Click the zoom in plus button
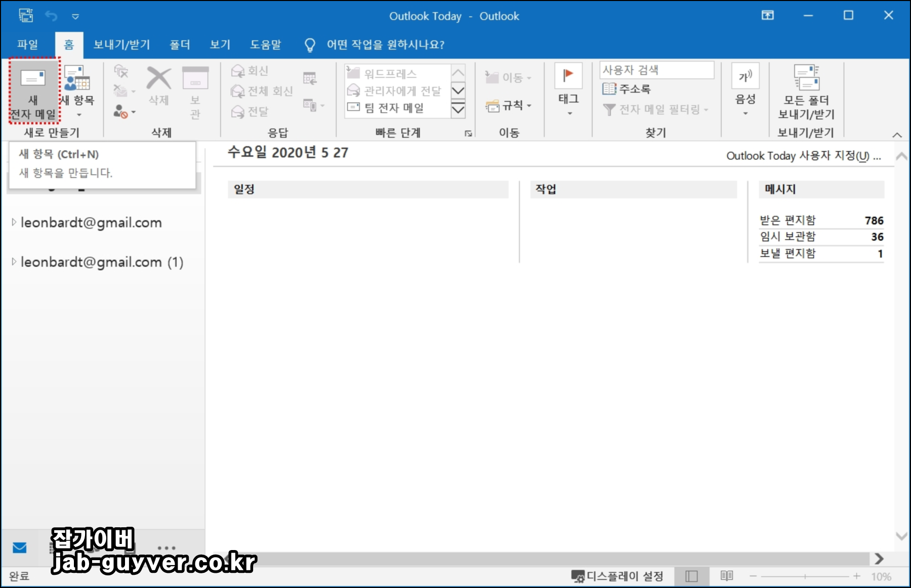The image size is (911, 588). point(856,576)
